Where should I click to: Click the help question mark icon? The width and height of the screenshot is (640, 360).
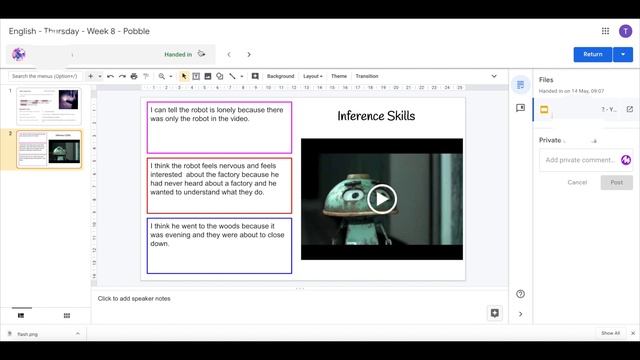coord(520,294)
